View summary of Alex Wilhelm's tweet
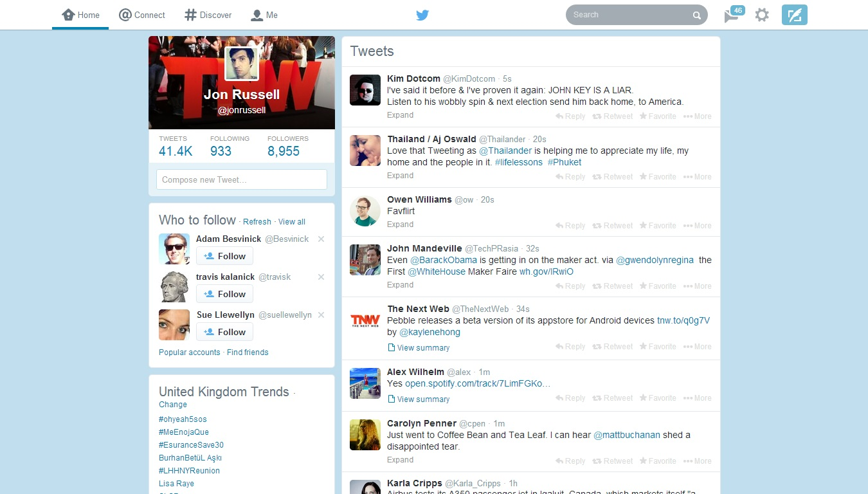Viewport: 868px width, 494px height. [x=422, y=399]
